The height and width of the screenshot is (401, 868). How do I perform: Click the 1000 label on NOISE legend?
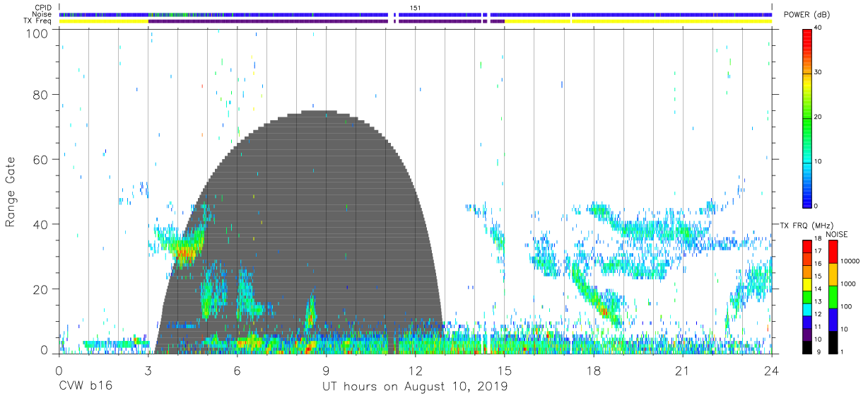847,283
